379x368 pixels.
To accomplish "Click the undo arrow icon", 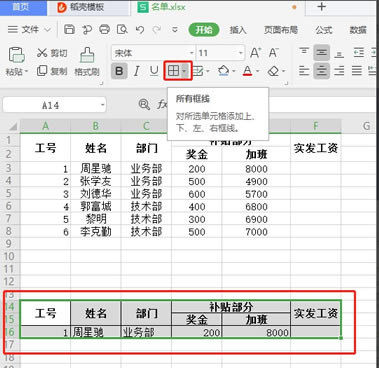I will tap(140, 30).
